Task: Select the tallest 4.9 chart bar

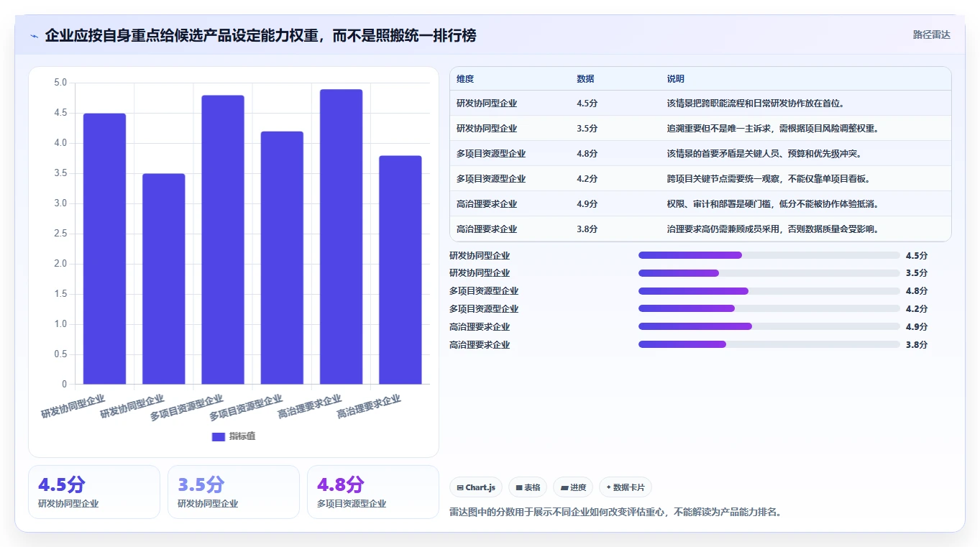Action: [341, 236]
